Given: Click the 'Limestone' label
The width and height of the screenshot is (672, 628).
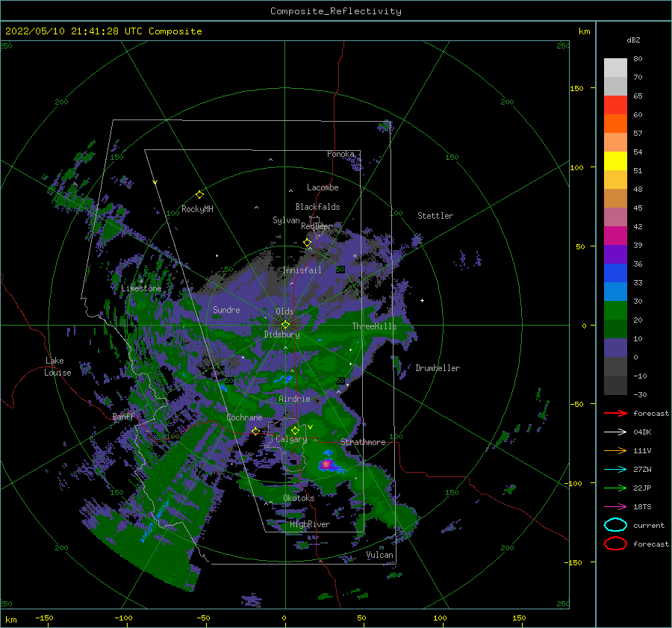Looking at the screenshot, I should pos(141,288).
